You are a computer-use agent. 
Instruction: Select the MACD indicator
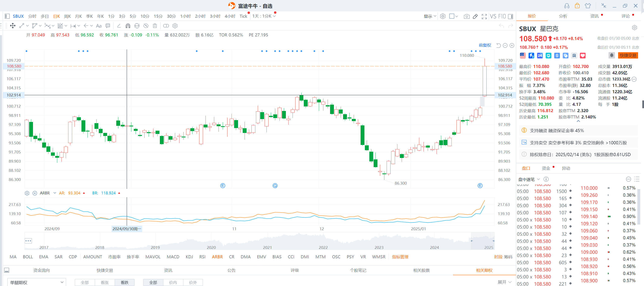coord(173,257)
